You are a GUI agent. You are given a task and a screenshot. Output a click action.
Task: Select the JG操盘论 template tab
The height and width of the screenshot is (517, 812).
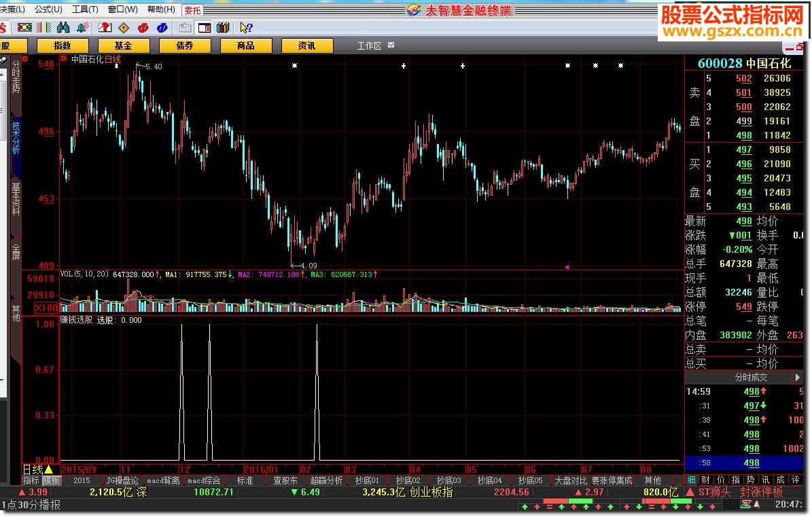point(123,480)
